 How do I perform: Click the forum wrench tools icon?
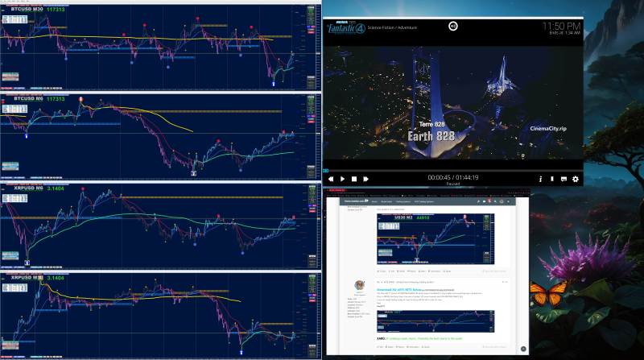[x=478, y=201]
